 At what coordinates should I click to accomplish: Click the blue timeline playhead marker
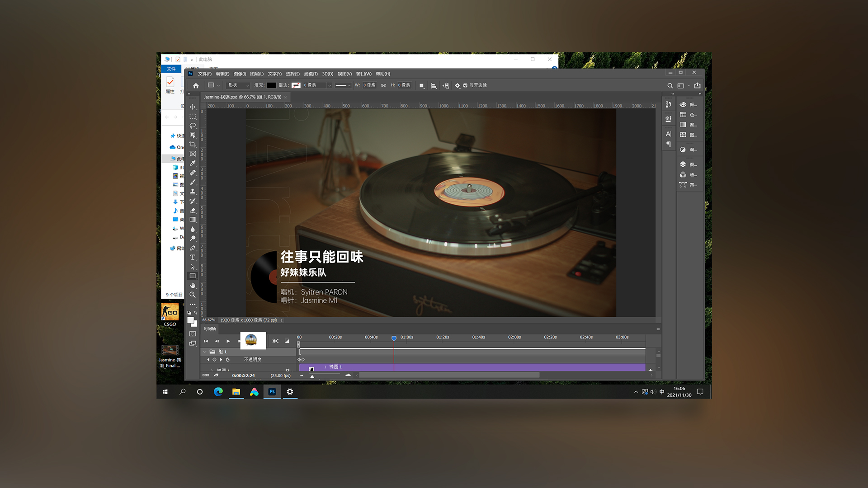pos(394,338)
